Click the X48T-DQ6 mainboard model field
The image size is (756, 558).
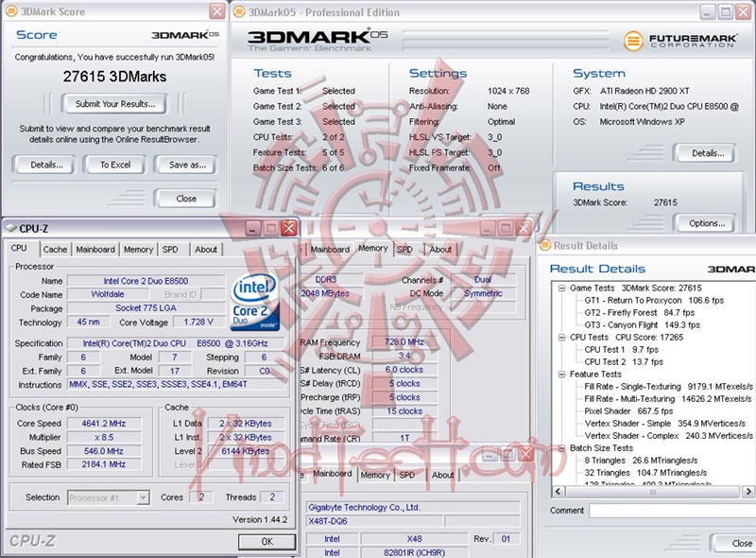pyautogui.click(x=374, y=521)
